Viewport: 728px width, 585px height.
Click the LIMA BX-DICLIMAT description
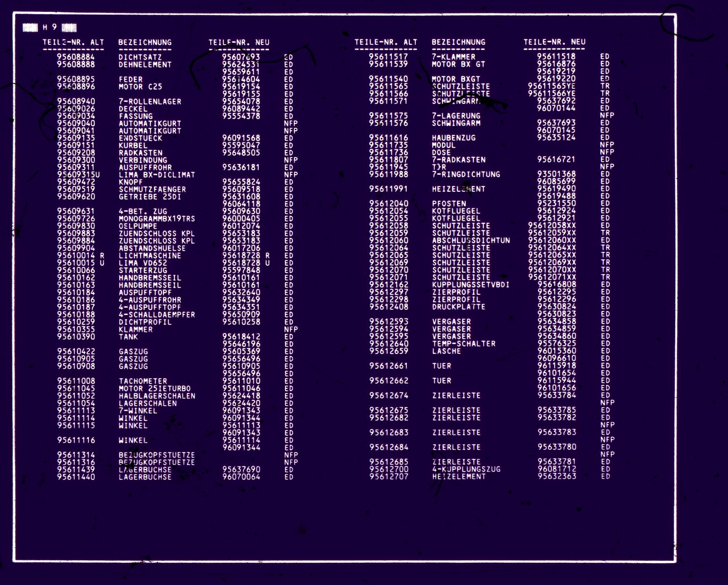tap(157, 175)
